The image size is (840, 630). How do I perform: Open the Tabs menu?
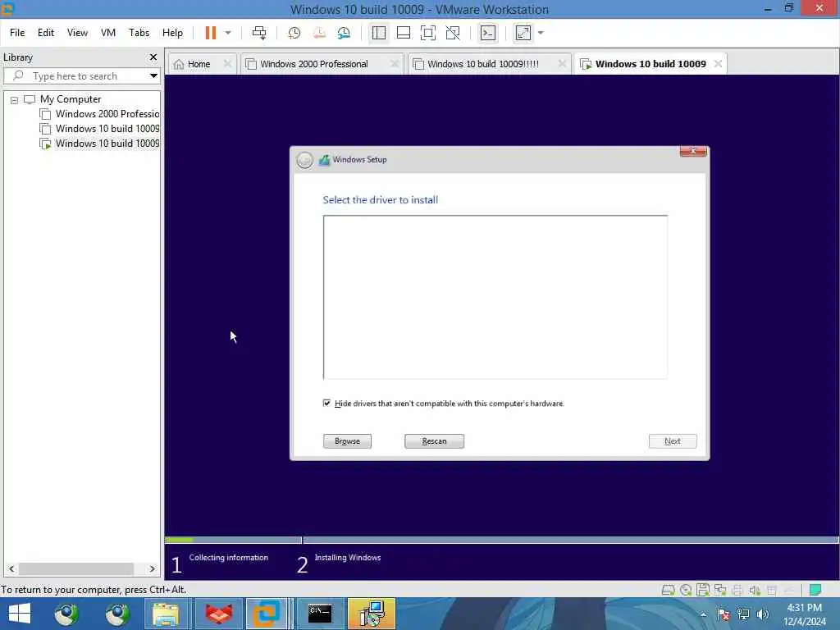pos(139,33)
